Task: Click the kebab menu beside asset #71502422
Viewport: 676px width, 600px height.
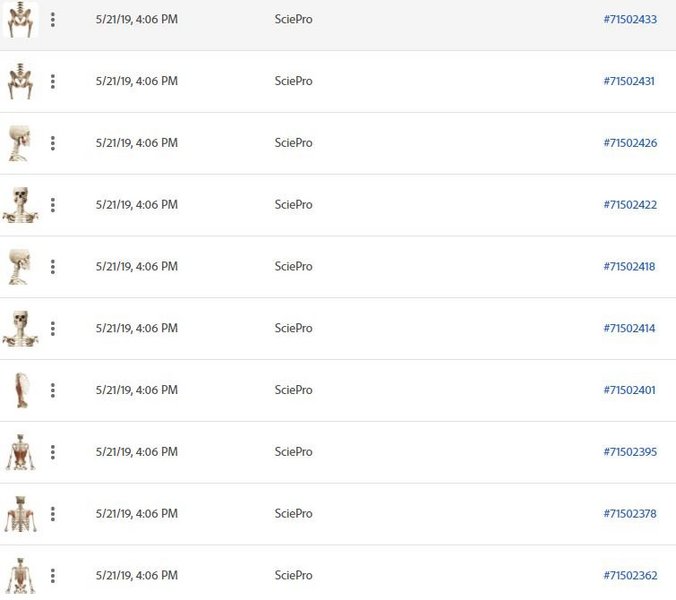Action: tap(53, 205)
